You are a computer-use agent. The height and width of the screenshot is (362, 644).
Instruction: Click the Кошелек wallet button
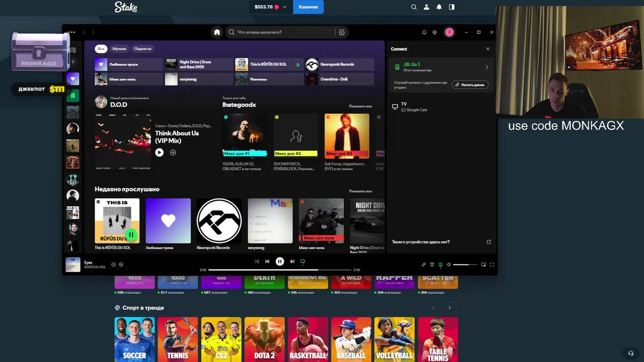click(308, 7)
